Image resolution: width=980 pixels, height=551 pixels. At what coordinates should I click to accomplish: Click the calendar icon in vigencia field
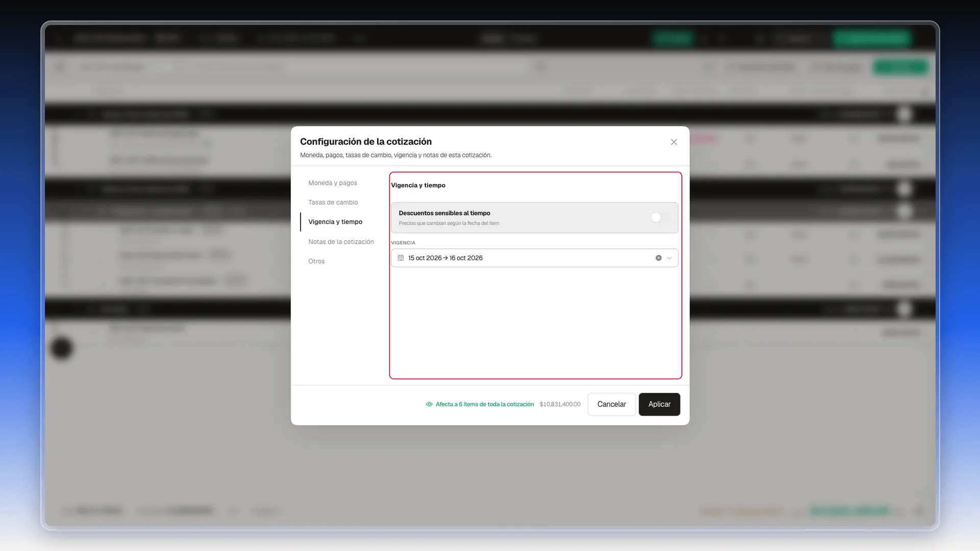pyautogui.click(x=401, y=258)
